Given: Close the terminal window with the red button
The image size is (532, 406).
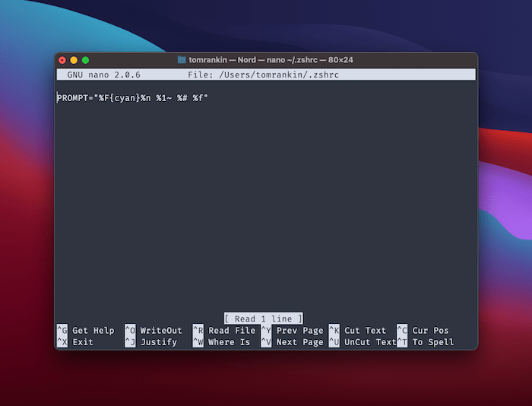Looking at the screenshot, I should (x=62, y=60).
